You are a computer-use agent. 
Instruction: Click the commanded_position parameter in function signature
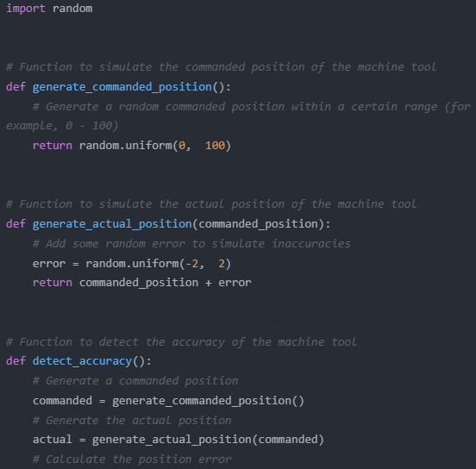pyautogui.click(x=259, y=224)
